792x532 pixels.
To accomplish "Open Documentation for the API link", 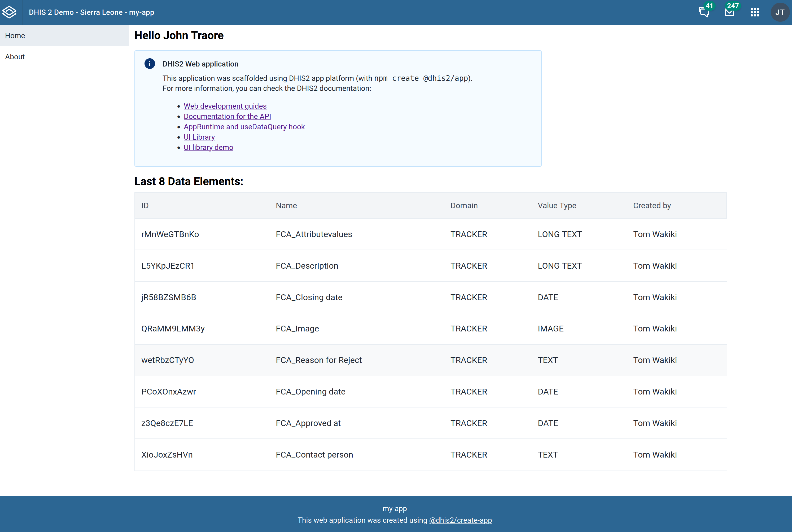I will click(227, 116).
